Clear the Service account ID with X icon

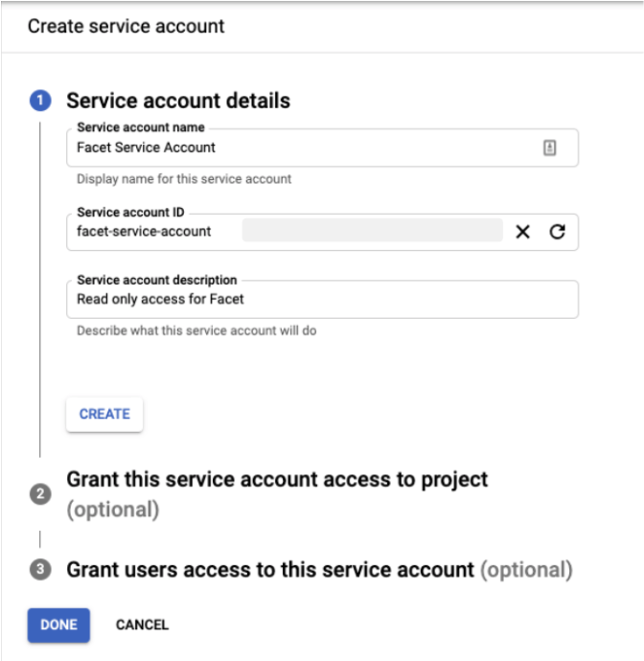tap(522, 232)
